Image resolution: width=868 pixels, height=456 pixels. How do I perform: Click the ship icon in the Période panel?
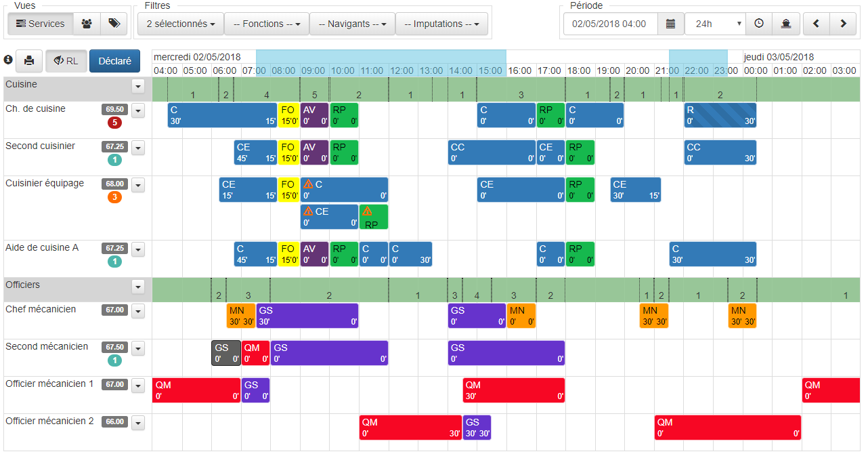785,23
